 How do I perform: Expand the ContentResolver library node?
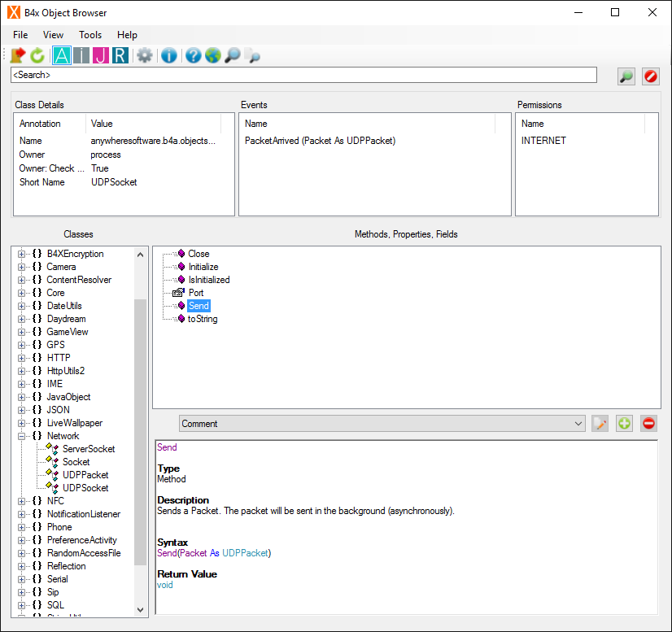pos(21,281)
